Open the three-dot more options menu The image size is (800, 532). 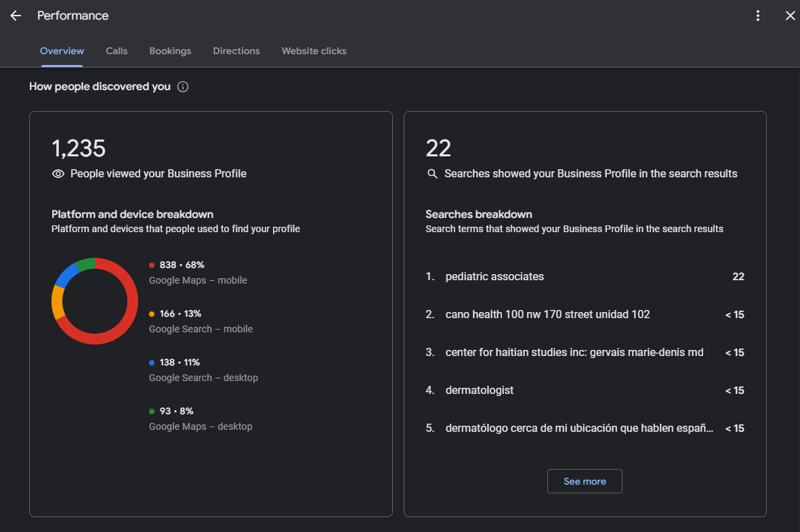coord(758,16)
